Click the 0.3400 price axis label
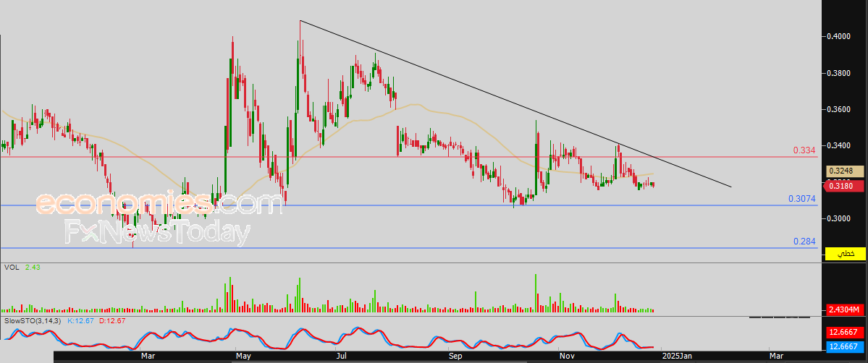Viewport: 868px width, 363px height. point(839,145)
